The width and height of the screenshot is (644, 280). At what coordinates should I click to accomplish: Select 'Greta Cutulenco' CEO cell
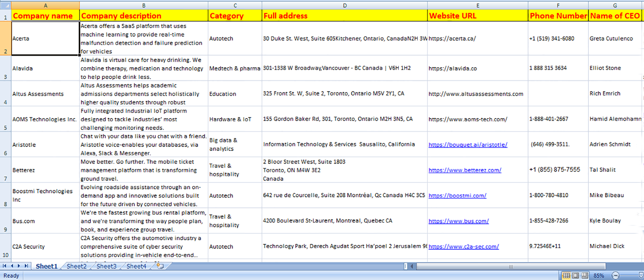[615, 38]
